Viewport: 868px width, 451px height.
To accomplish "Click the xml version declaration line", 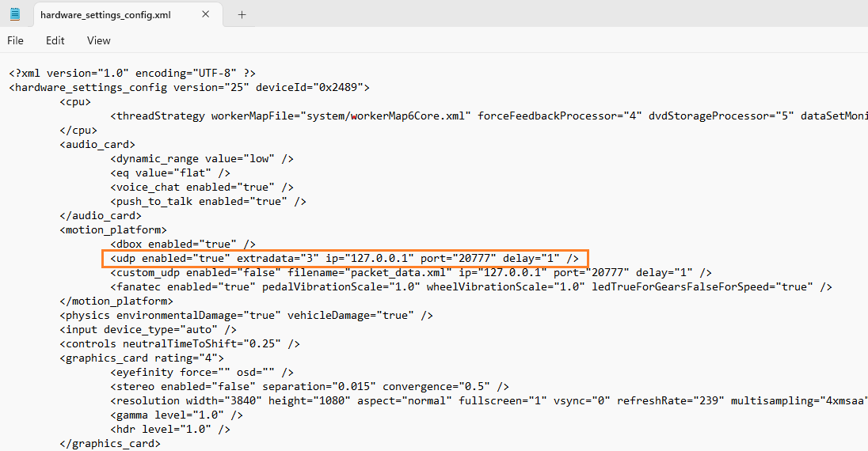I will point(132,74).
